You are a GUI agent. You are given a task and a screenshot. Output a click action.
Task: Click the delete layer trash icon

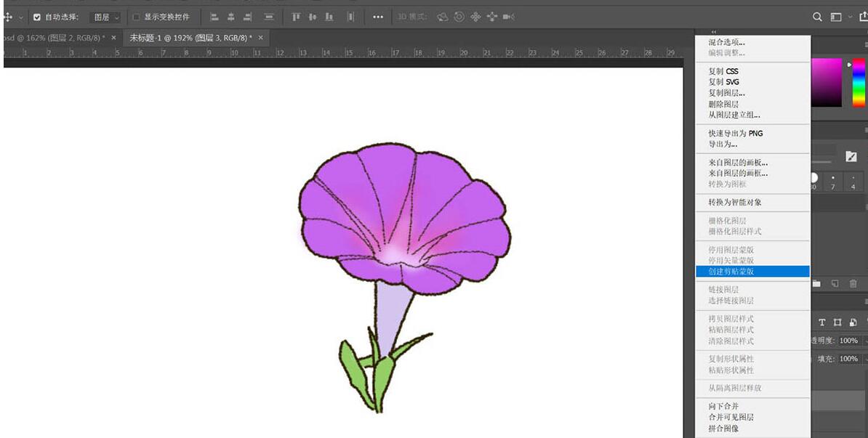point(854,284)
